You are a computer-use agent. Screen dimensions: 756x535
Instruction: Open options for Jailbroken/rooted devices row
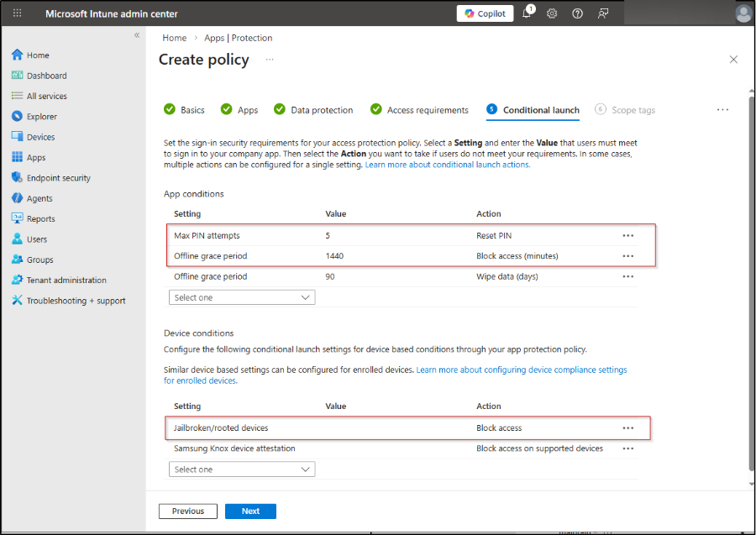pos(627,428)
